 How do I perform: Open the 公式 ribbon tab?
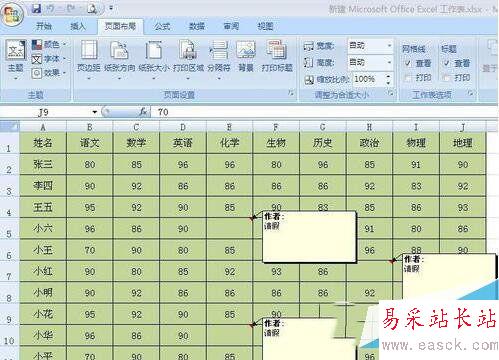[162, 26]
